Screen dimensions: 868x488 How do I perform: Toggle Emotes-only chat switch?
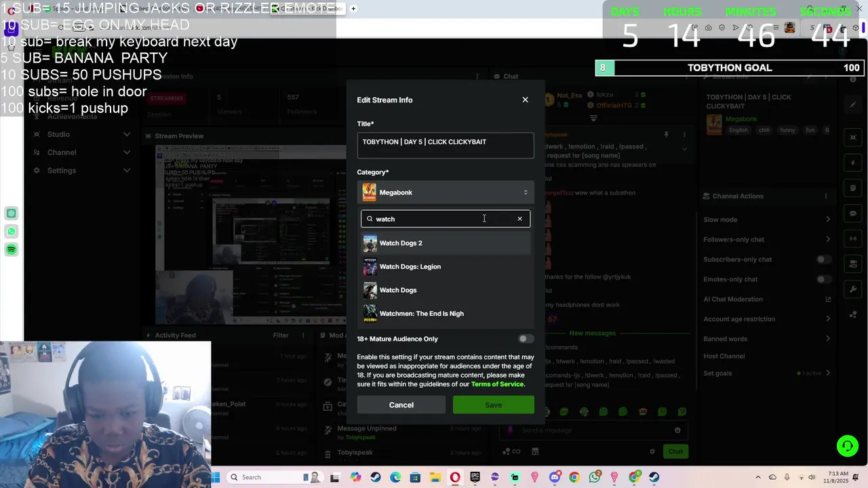(x=823, y=279)
